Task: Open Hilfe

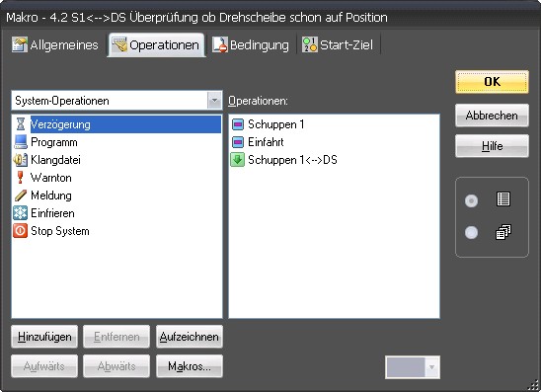Action: click(x=492, y=146)
